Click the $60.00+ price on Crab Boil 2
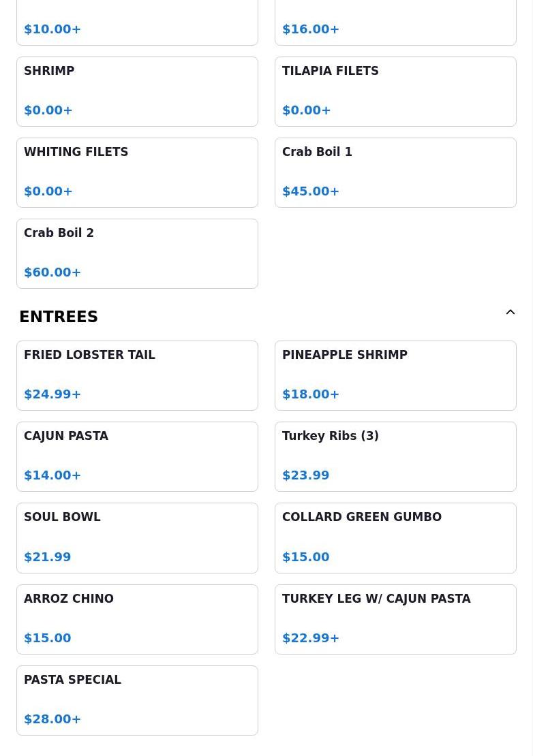533x756 pixels. pyautogui.click(x=52, y=272)
